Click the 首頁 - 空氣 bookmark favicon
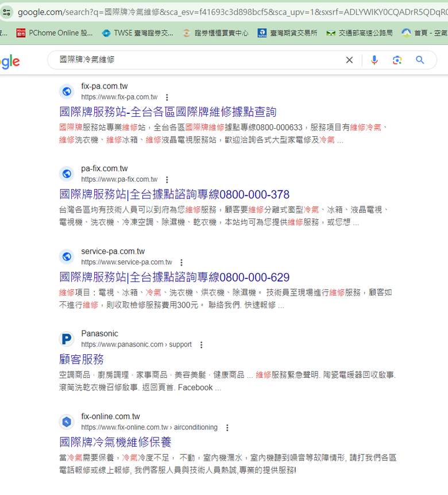Screen dimensions: 448x495 (x=406, y=33)
